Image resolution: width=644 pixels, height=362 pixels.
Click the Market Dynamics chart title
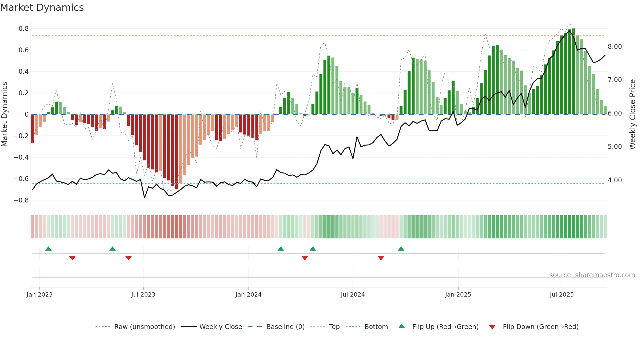coord(42,8)
